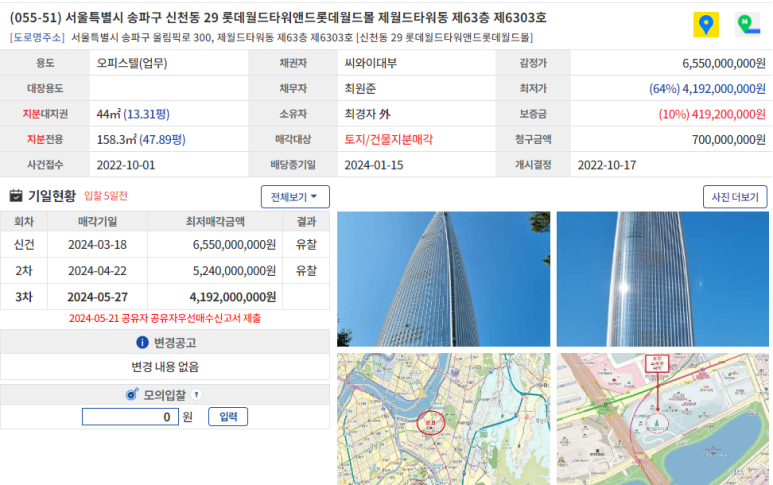The image size is (773, 485).
Task: Open the detailed site map thumbnail
Action: point(663,419)
